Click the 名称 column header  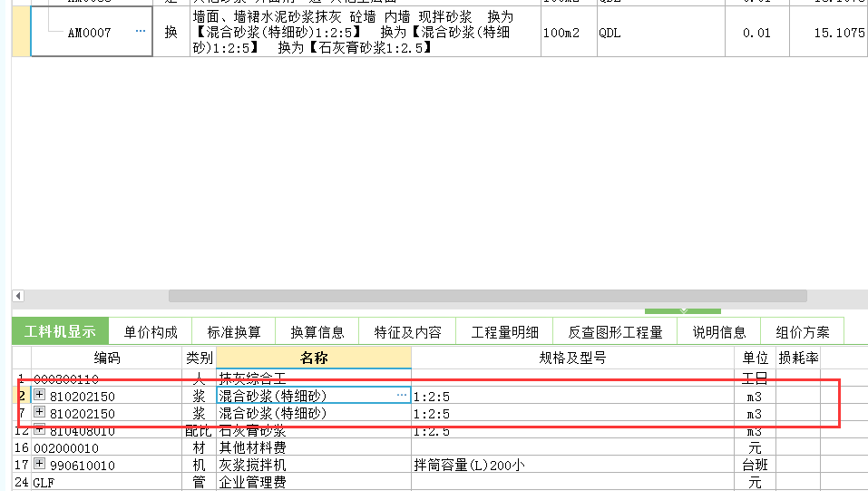pos(314,358)
